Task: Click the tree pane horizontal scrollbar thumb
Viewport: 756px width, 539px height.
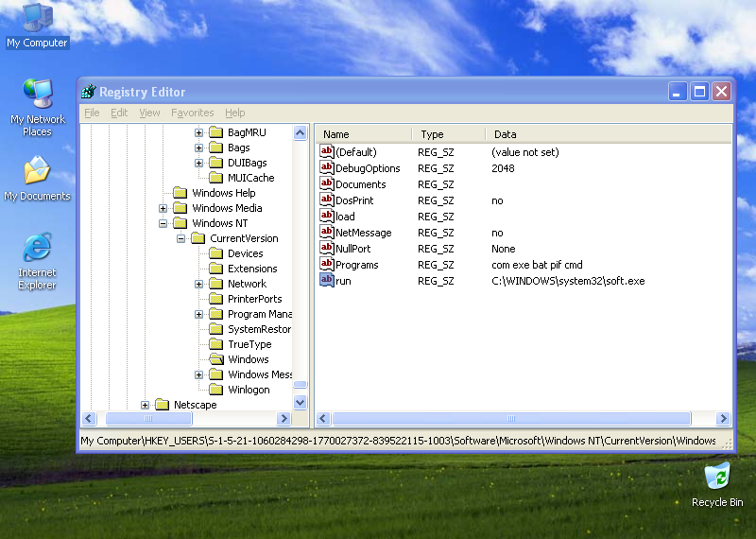Action: click(x=148, y=418)
